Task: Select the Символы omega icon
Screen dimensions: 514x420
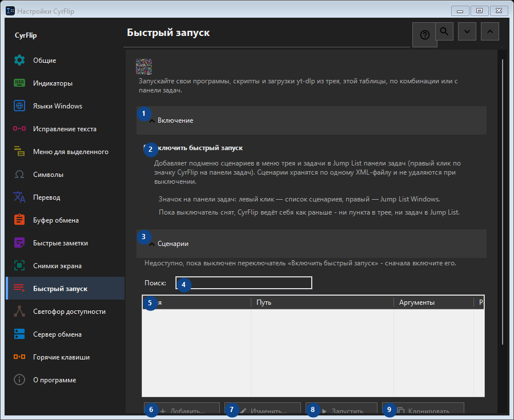Action: point(19,175)
